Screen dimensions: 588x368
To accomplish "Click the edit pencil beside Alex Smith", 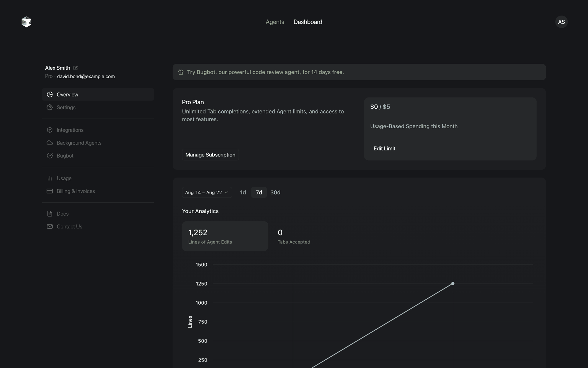I will tap(76, 68).
